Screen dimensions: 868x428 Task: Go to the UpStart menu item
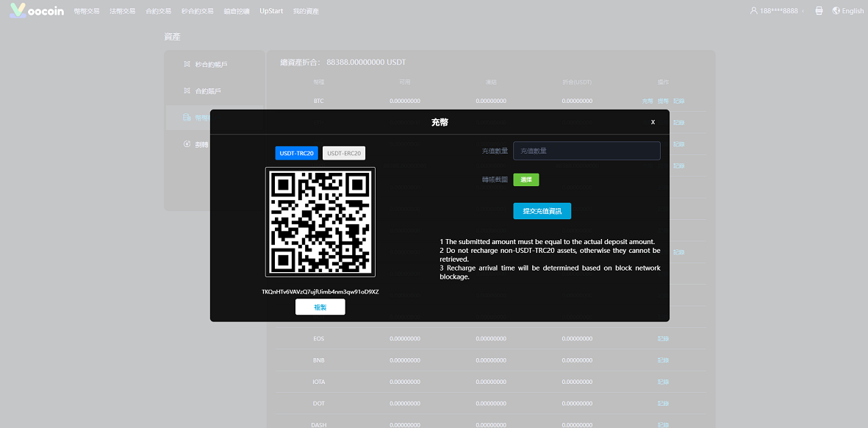tap(271, 12)
